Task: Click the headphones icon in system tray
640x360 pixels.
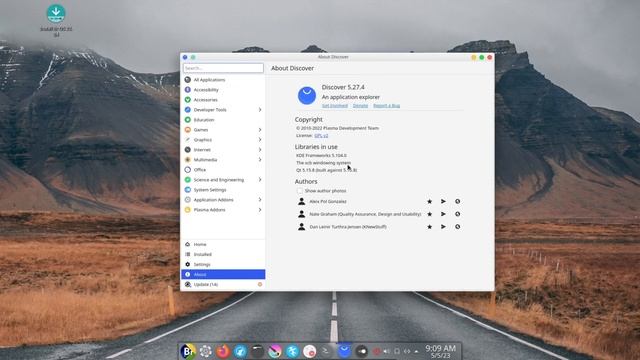Action: click(x=397, y=351)
